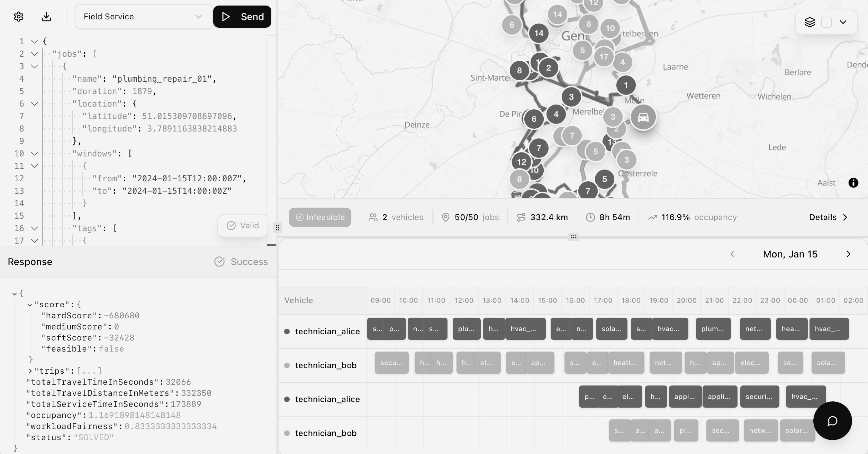
Task: Collapse the score object in response
Action: [30, 305]
